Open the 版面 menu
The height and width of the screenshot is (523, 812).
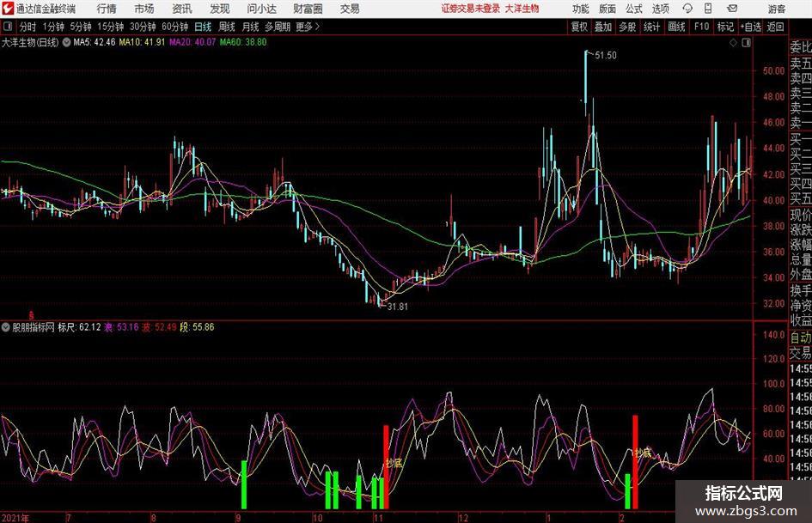[607, 9]
